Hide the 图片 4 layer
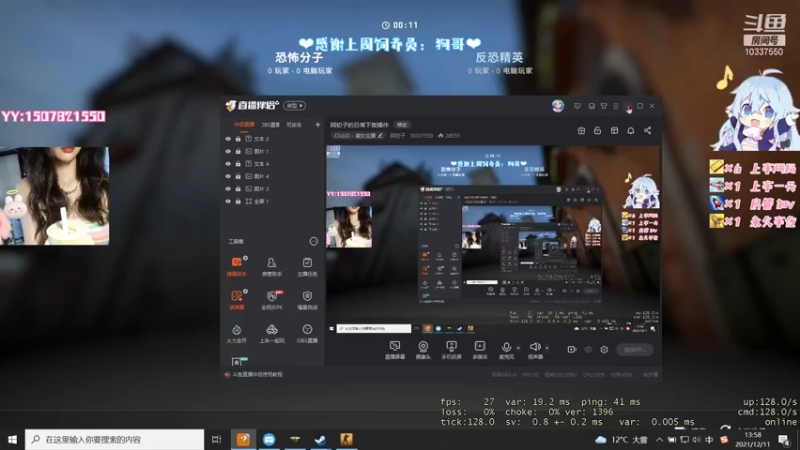The height and width of the screenshot is (450, 800). (x=228, y=176)
